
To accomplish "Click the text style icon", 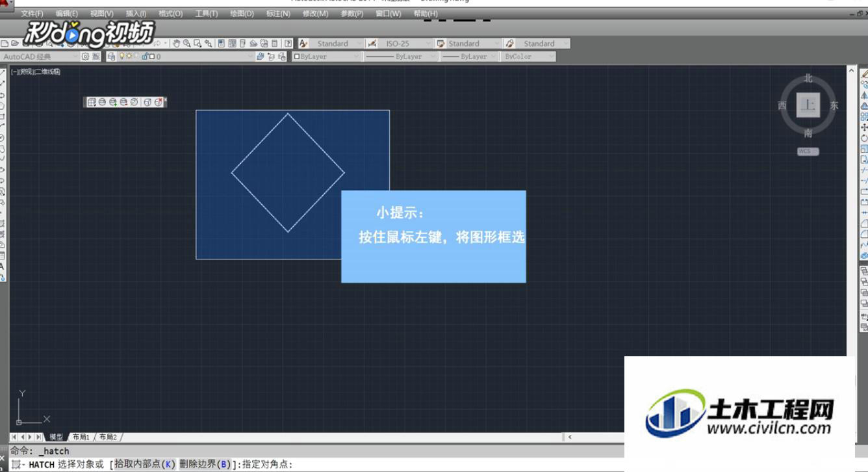I will coord(303,44).
